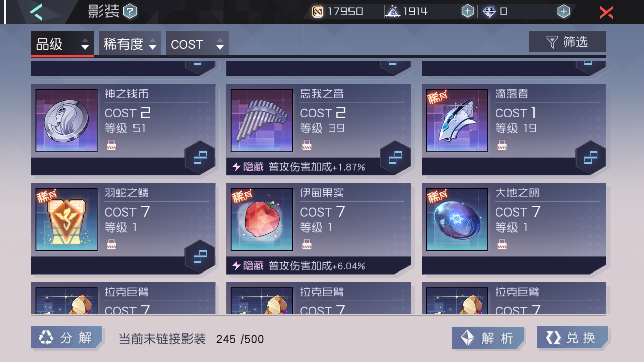Click the 解析 analyze button
Image resolution: width=644 pixels, height=362 pixels.
click(488, 338)
